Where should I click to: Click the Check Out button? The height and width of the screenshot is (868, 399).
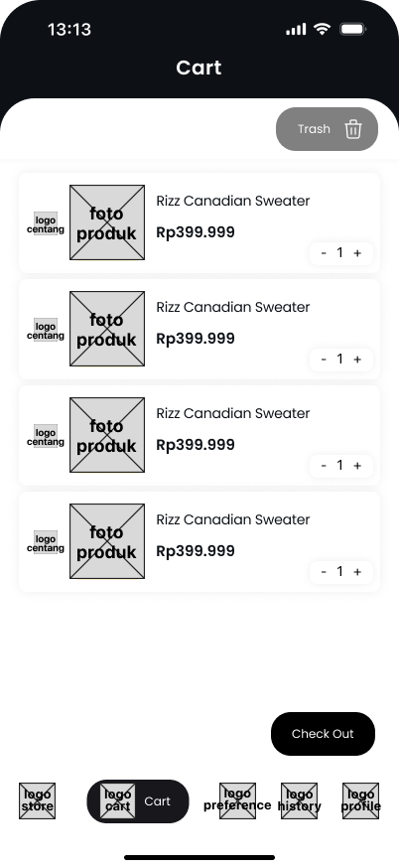(323, 734)
